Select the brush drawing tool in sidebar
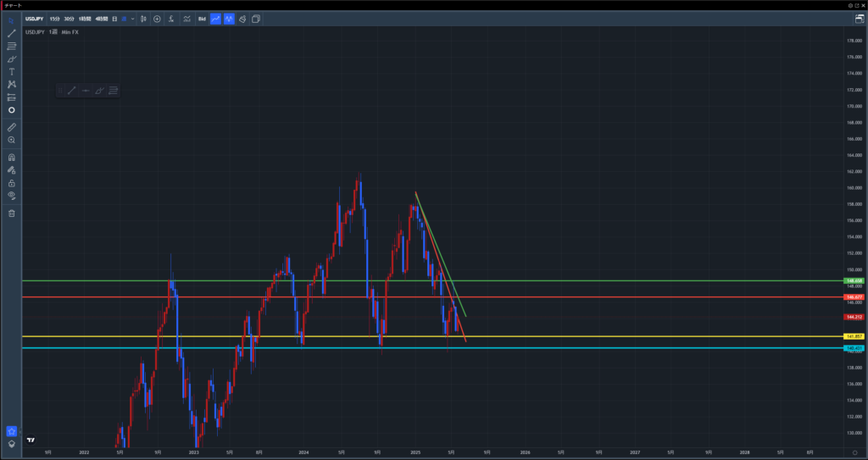868x460 pixels. (x=11, y=58)
